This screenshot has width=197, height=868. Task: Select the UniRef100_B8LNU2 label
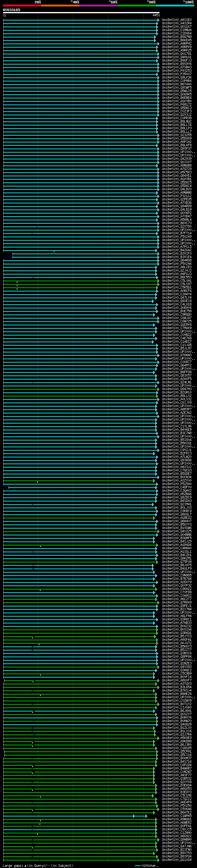click(176, 121)
